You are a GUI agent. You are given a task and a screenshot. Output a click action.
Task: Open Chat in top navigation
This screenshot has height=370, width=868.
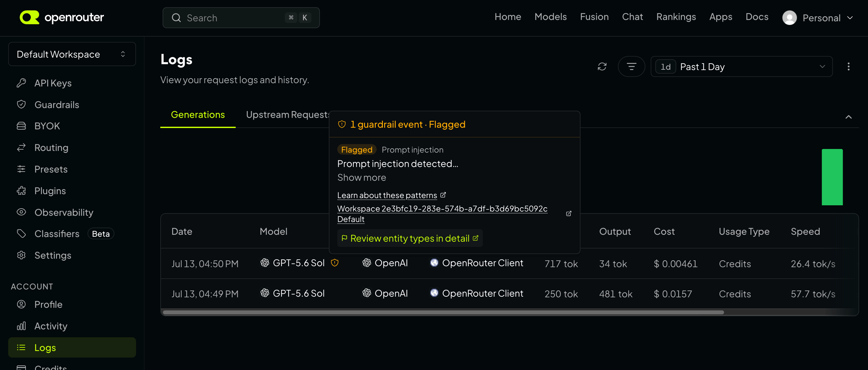(632, 16)
